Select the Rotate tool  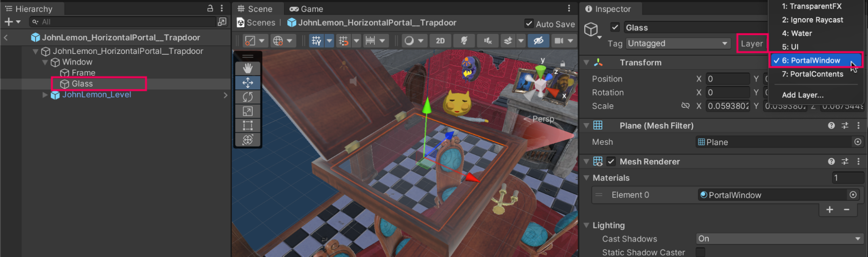(248, 97)
